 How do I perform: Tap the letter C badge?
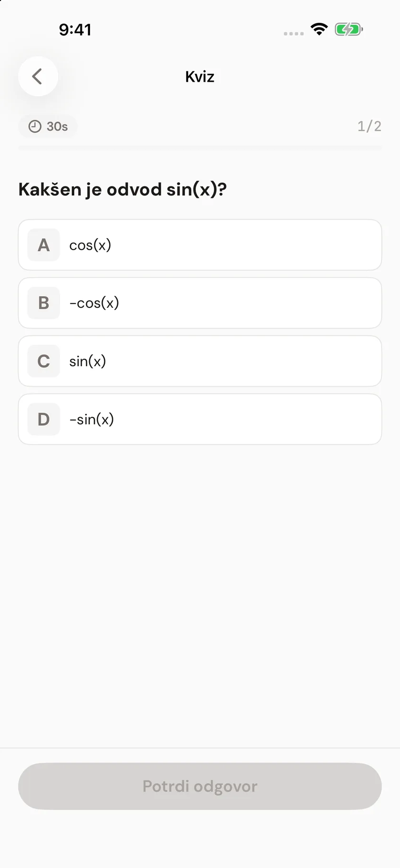tap(44, 361)
